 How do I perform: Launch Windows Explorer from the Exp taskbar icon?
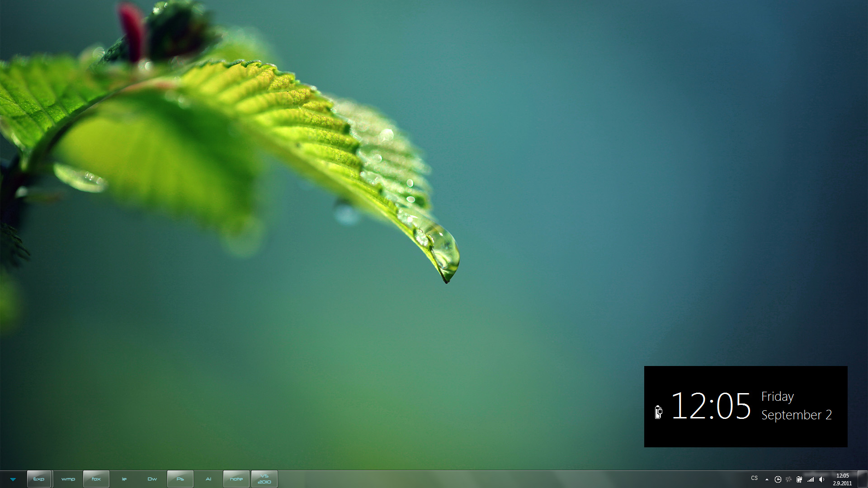[39, 479]
